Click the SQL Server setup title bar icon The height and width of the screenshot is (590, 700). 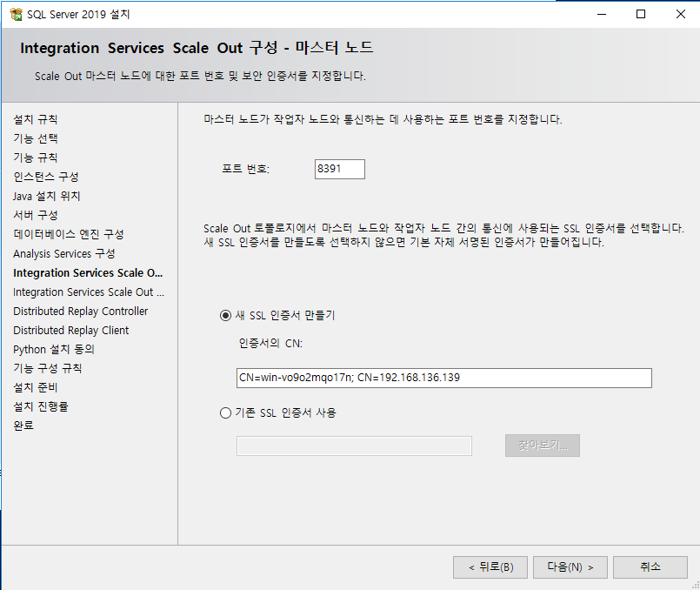click(16, 14)
